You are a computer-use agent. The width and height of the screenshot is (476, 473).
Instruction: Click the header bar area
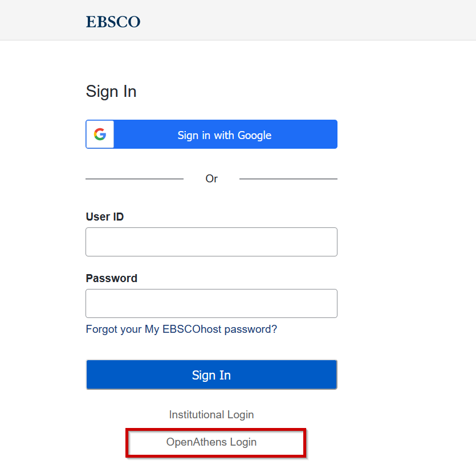point(285,20)
